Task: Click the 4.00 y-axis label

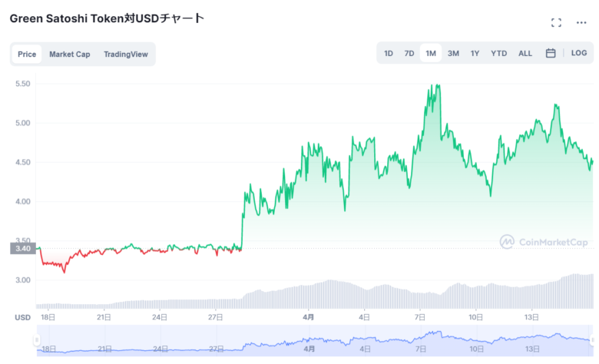Action: pos(22,202)
